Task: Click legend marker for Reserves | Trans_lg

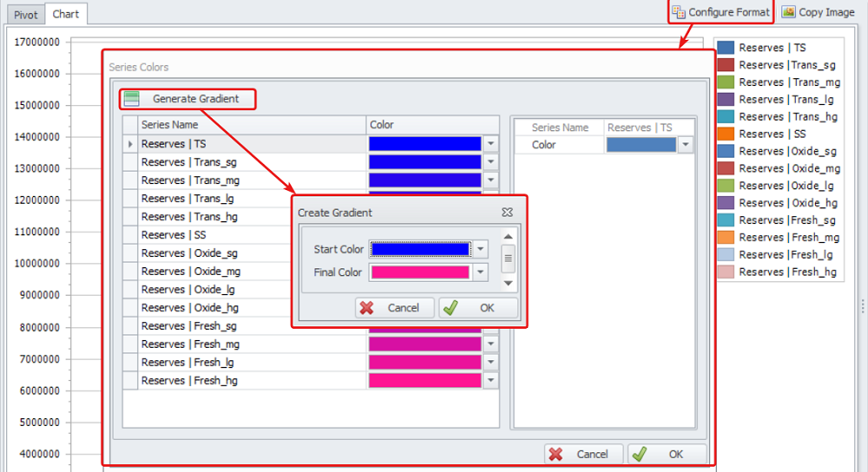Action: tap(726, 99)
